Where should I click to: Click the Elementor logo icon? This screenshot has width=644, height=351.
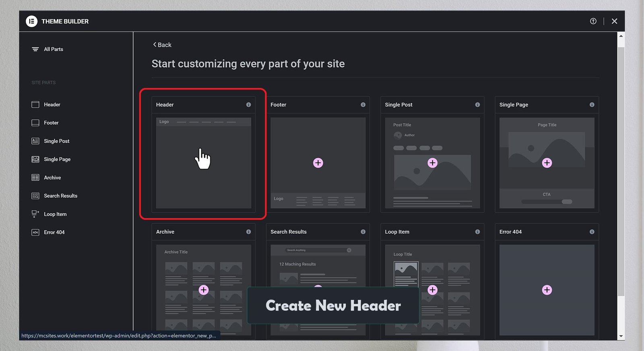(x=31, y=21)
